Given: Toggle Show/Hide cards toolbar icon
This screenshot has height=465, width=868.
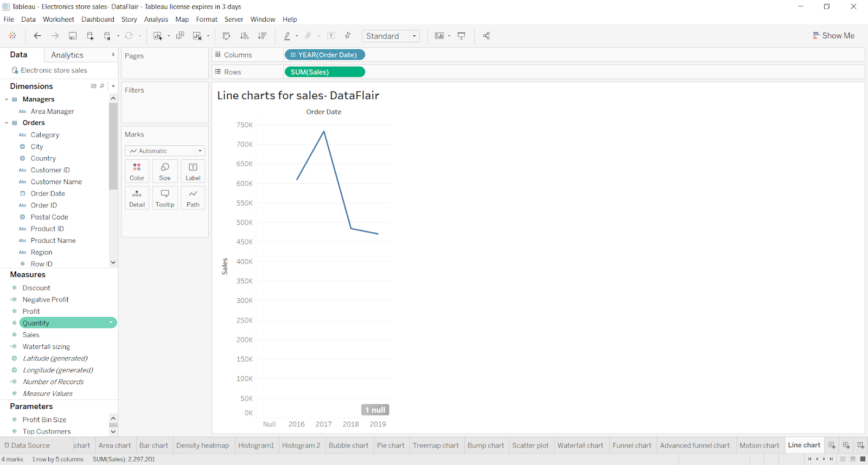Looking at the screenshot, I should pyautogui.click(x=439, y=36).
